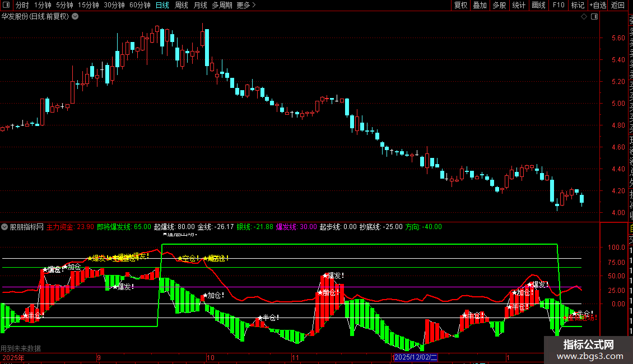Switch to 周线 weekly period tab
Screen dimensions: 633x364
pos(181,5)
